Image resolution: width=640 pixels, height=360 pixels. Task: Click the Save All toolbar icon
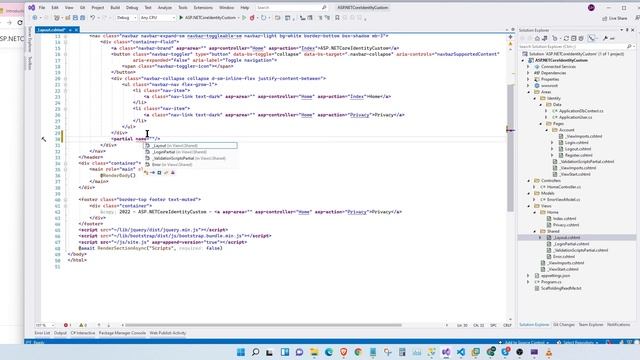[82, 18]
